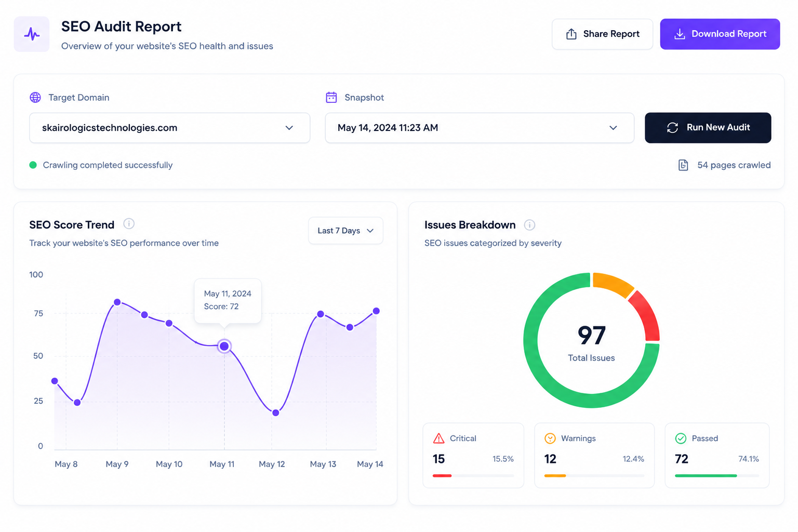The height and width of the screenshot is (532, 798).
Task: Select the May 9 peak data point
Action: pyautogui.click(x=117, y=302)
